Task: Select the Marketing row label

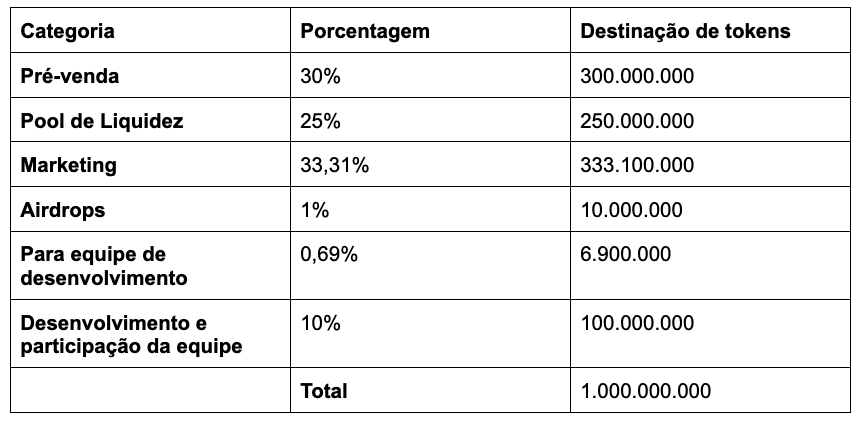Action: click(x=150, y=164)
